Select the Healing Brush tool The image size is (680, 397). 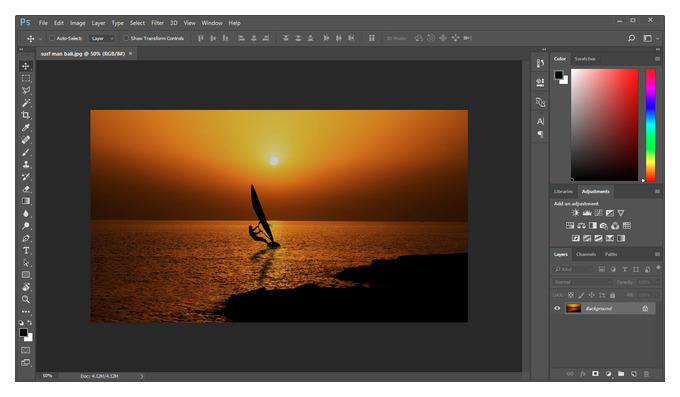click(x=26, y=140)
